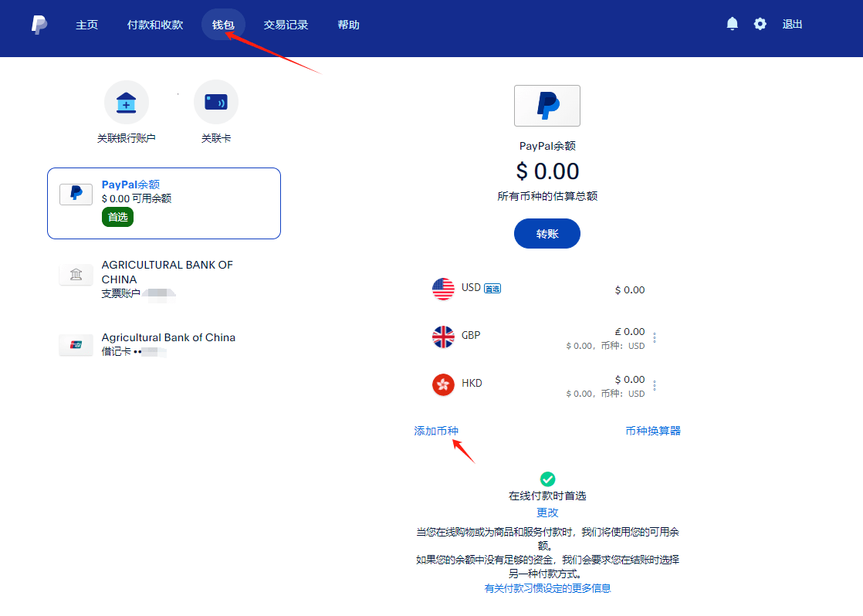The width and height of the screenshot is (863, 616).
Task: Open the 付款和收款 menu item
Action: (x=154, y=24)
